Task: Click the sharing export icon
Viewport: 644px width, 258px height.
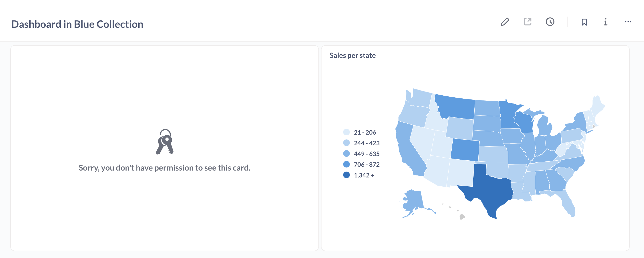Action: (527, 22)
